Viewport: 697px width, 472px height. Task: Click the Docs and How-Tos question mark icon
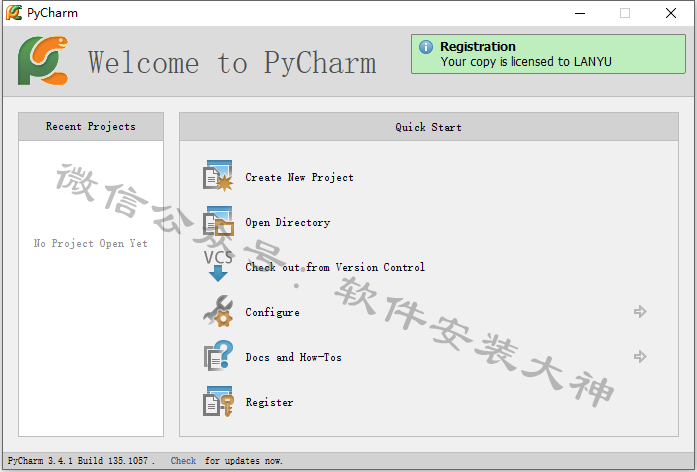[x=218, y=356]
